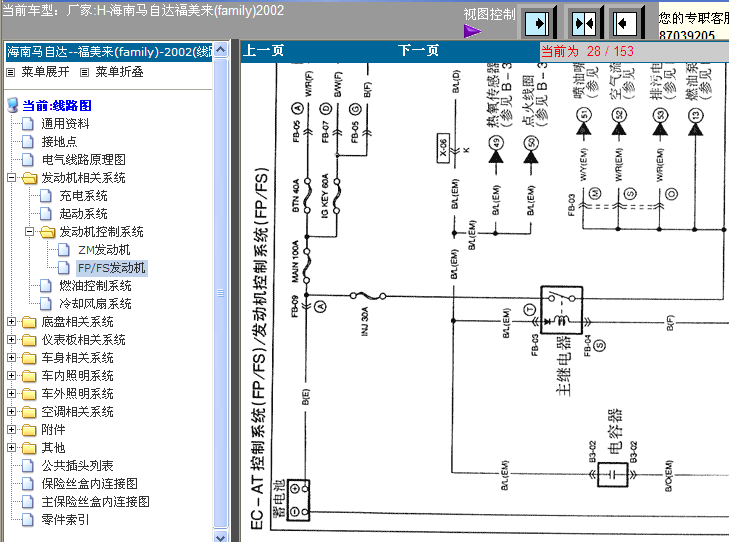Click the page icon beside 冷却风扇系统
The width and height of the screenshot is (729, 542).
point(46,304)
